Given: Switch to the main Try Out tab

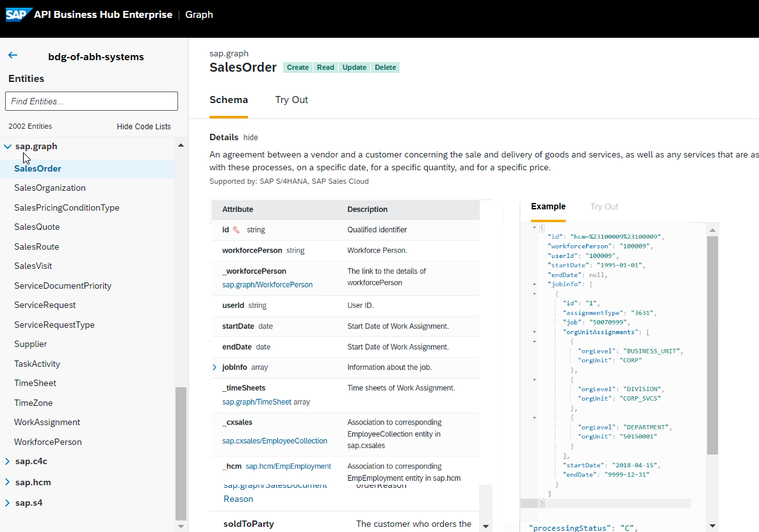Looking at the screenshot, I should 291,100.
